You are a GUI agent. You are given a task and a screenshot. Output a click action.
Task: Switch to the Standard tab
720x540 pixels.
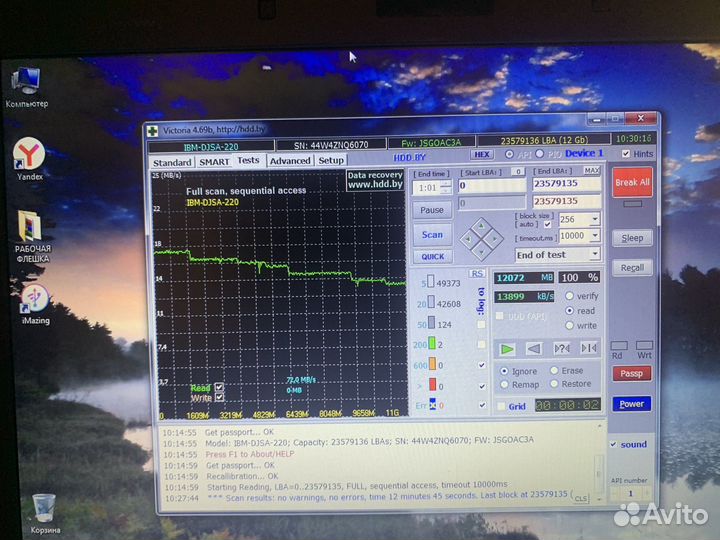[x=172, y=163]
